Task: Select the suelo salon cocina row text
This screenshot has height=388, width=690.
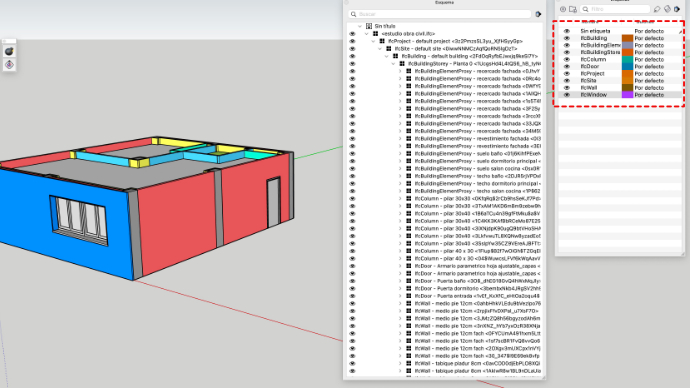Action: [477, 168]
